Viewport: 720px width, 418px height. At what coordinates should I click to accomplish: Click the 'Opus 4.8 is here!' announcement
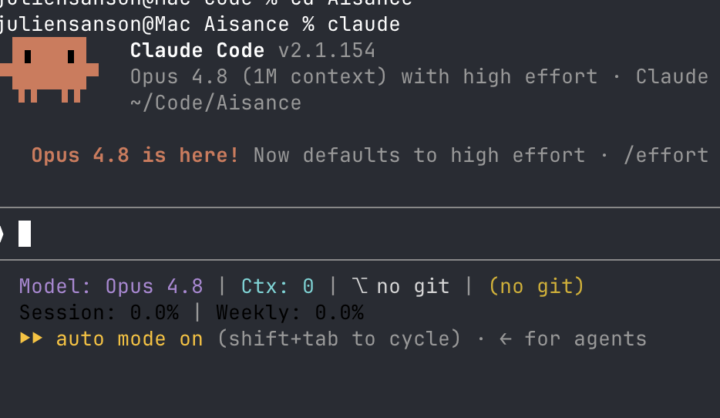[135, 155]
